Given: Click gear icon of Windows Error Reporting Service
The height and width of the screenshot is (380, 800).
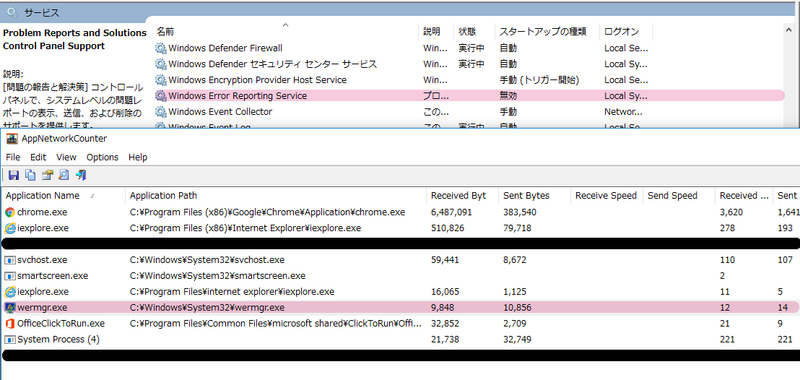Looking at the screenshot, I should pyautogui.click(x=161, y=96).
